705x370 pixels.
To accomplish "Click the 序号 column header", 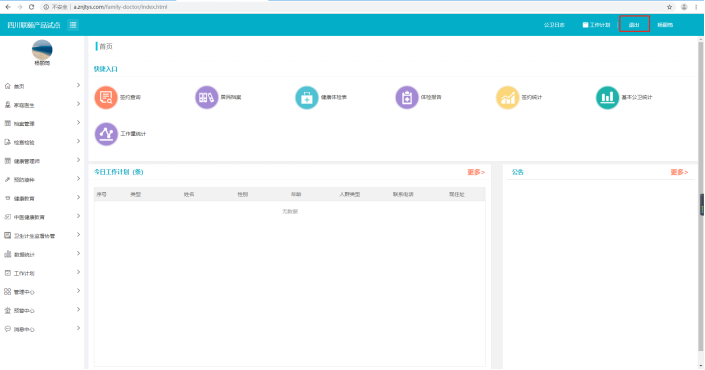I will tap(102, 194).
